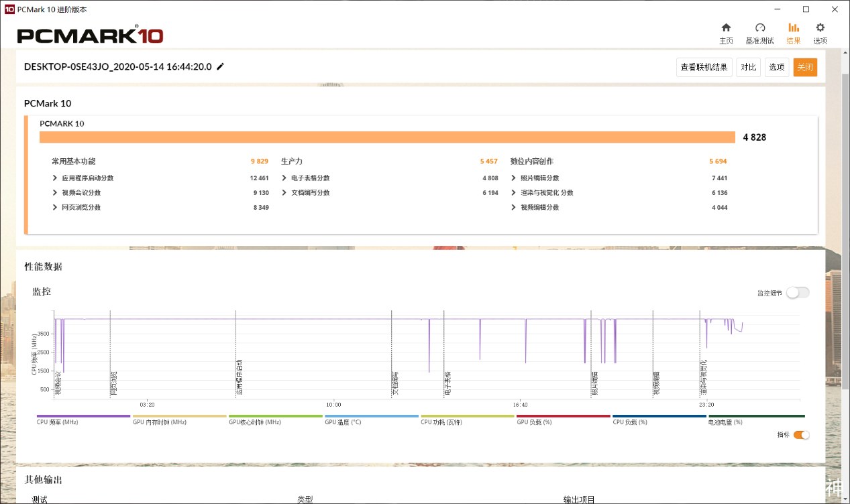
Task: Expand the 视频编辑分数 row
Action: point(514,208)
